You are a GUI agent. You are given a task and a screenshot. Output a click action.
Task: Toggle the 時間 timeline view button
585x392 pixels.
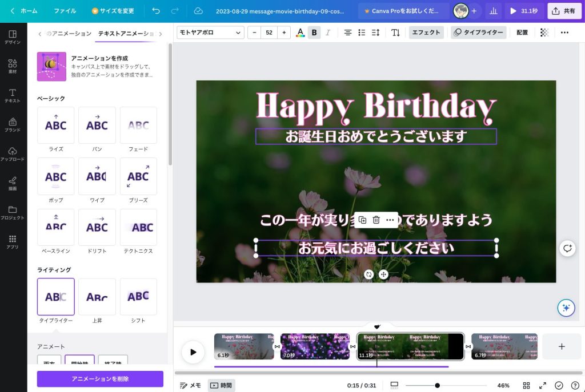(221, 385)
